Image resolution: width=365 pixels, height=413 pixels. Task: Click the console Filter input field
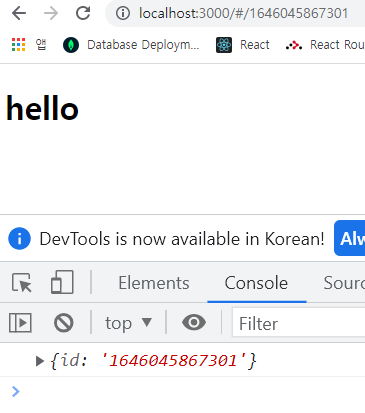(x=299, y=322)
